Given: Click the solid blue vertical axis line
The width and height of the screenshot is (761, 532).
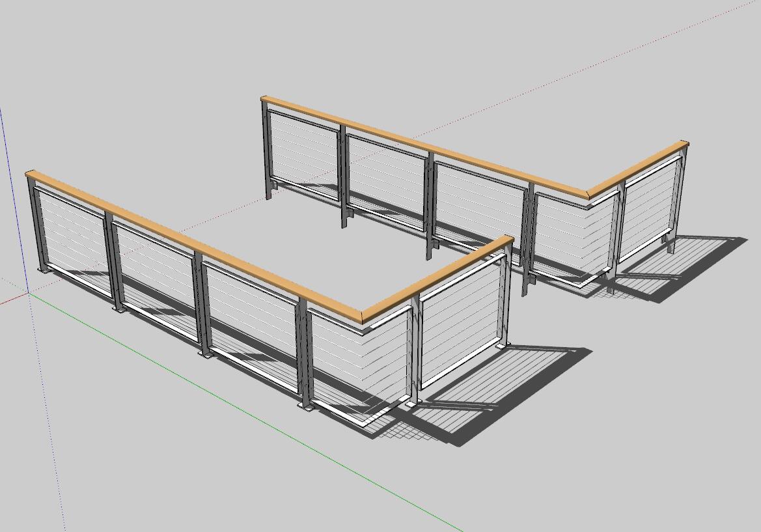Looking at the screenshot, I should pos(13,199).
